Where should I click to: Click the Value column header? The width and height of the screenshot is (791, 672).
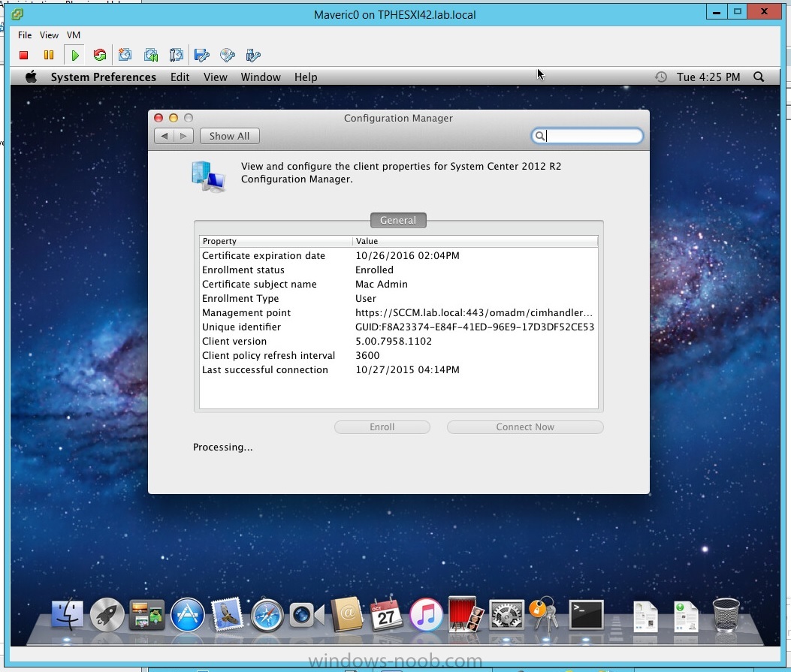point(476,241)
